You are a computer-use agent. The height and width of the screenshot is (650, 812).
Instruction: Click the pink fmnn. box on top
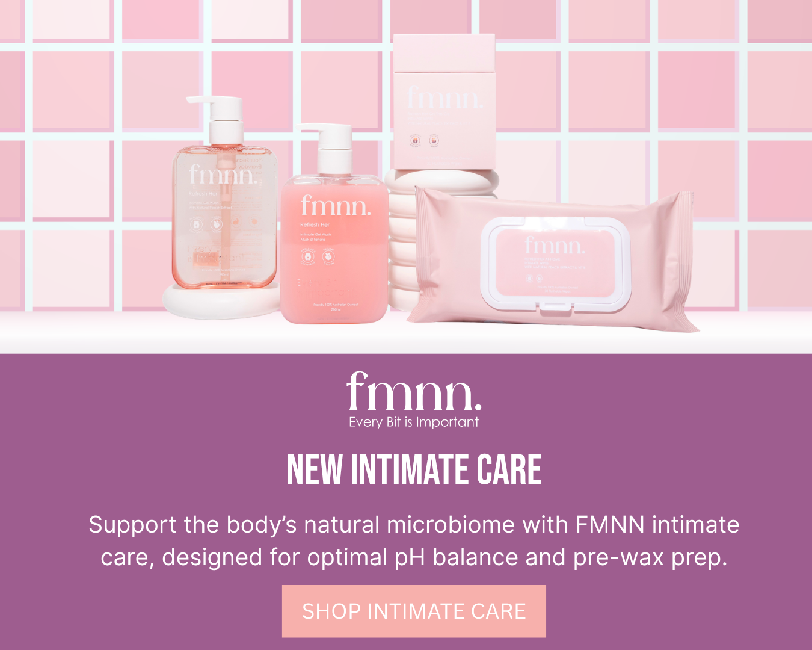444,101
